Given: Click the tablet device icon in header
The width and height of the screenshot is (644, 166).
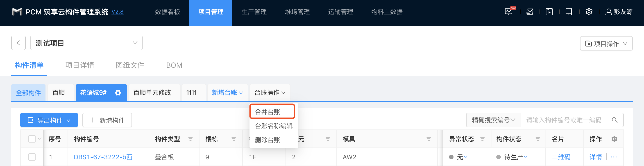Looking at the screenshot, I should coord(569,12).
